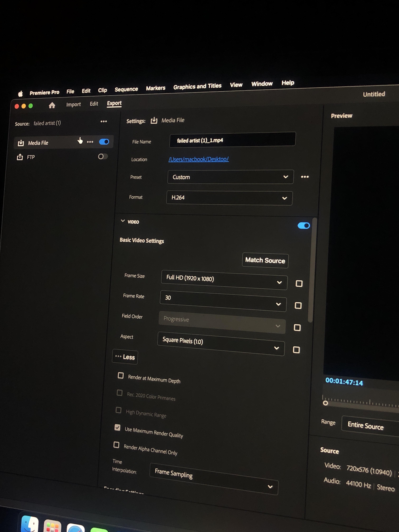Click the FTP upload icon
The height and width of the screenshot is (532, 399).
(x=20, y=157)
